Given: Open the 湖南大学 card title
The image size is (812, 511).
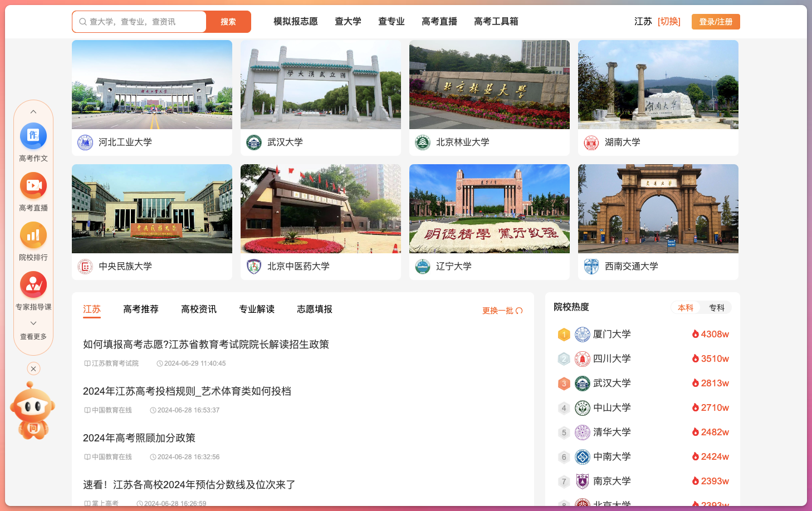Looking at the screenshot, I should pos(623,143).
